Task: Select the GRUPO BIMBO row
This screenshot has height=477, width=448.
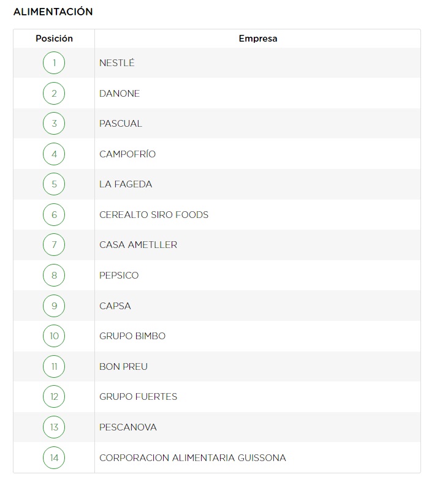Action: tap(217, 336)
